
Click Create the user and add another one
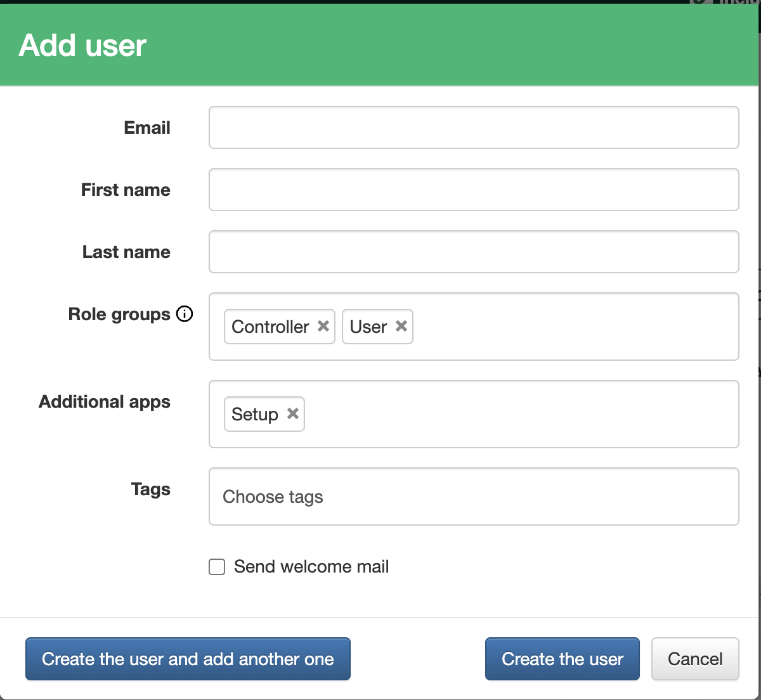[x=188, y=659]
